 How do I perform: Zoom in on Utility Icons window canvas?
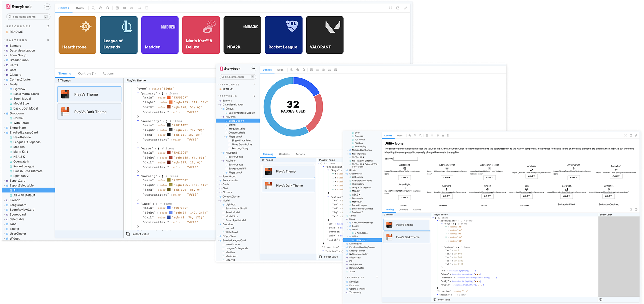(410, 136)
